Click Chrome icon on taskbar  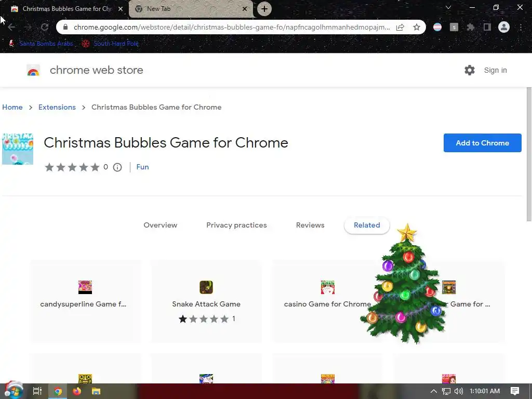58,391
